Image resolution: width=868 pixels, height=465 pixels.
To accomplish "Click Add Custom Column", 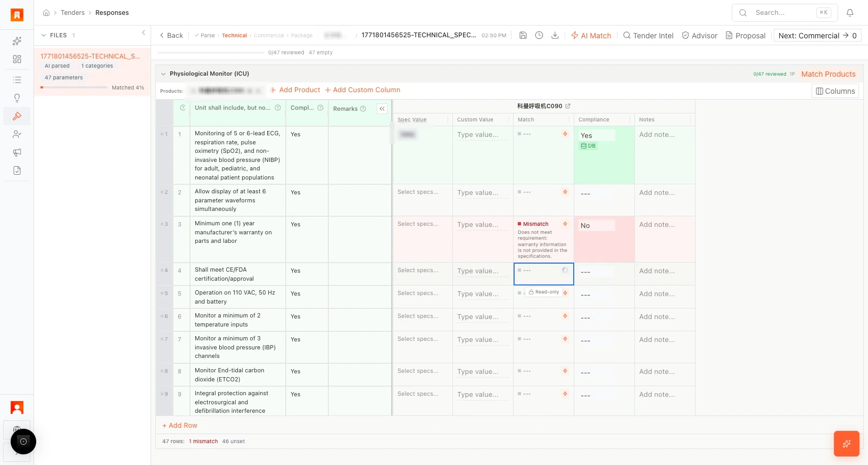I will pyautogui.click(x=362, y=90).
